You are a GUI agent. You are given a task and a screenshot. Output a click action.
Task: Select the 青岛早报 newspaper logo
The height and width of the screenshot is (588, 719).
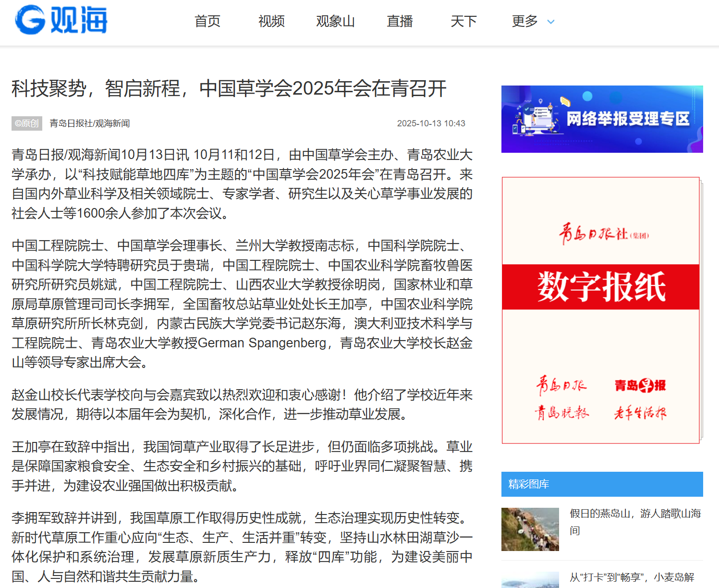click(640, 385)
